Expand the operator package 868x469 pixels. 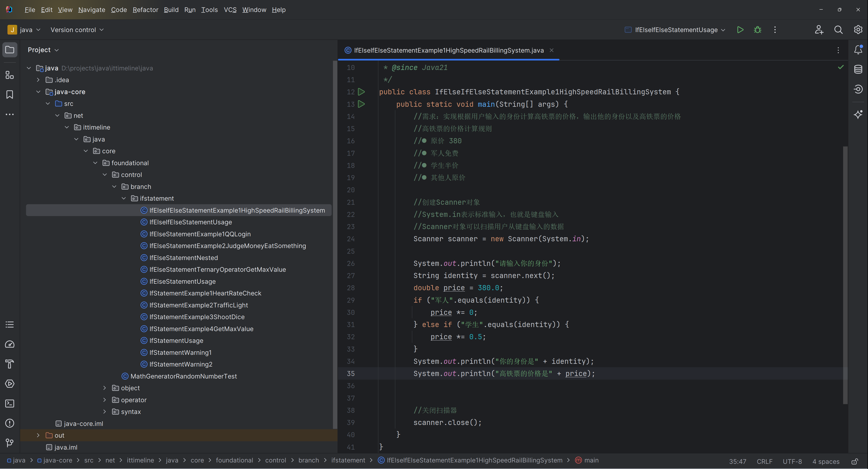tap(104, 400)
